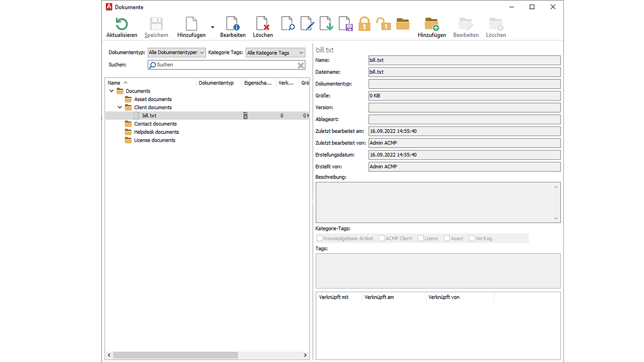Screen dimensions: 644x362
Task: Click the Eigenscha... column header
Action: pos(259,83)
